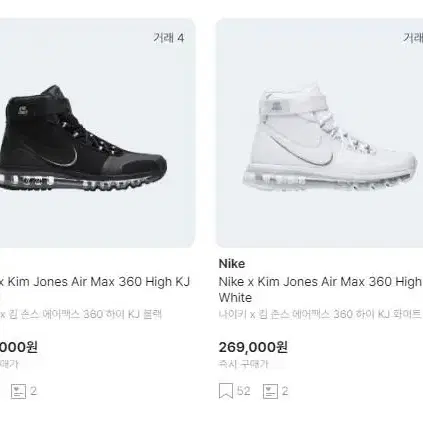This screenshot has width=423, height=423.
Task: Select the truncated 000원 price on the black card
Action: pos(19,347)
